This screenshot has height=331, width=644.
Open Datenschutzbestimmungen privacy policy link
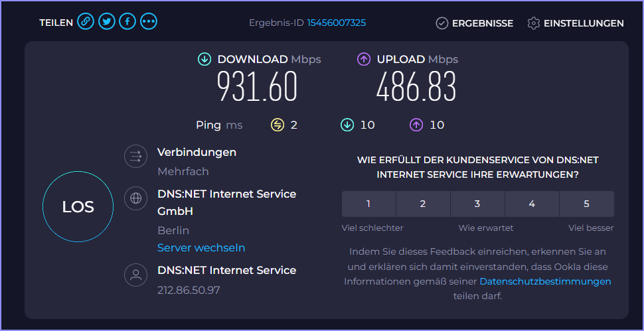click(x=546, y=281)
